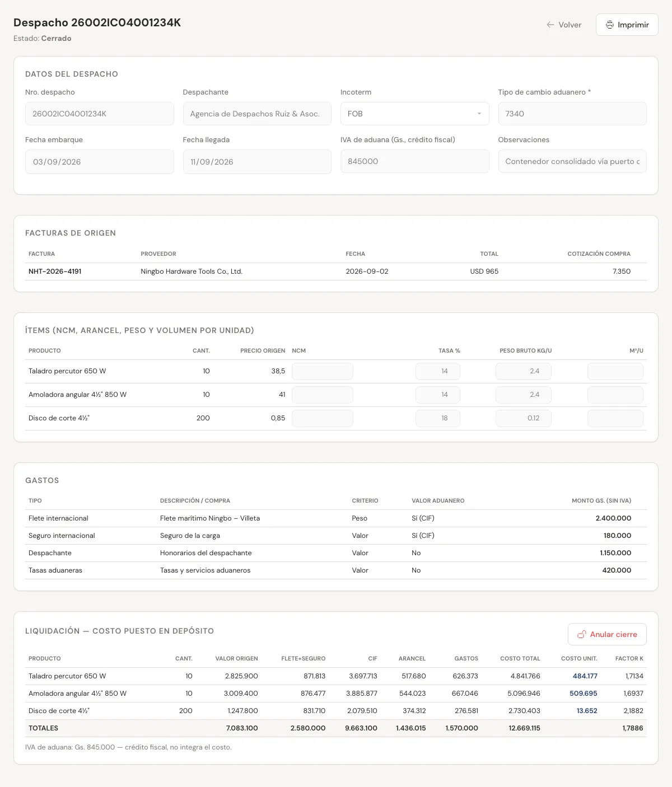Click Tasas y servicios aduaneros description

(x=206, y=570)
